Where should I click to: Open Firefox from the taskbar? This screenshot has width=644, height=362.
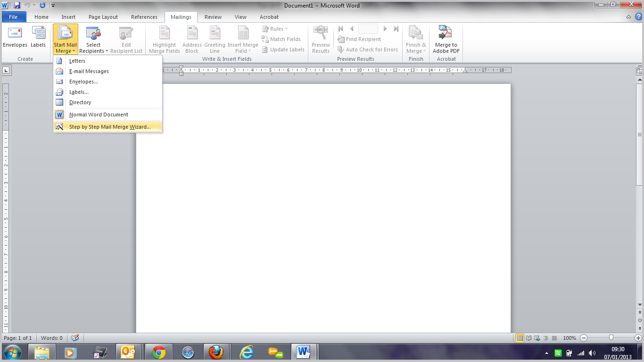coord(216,353)
